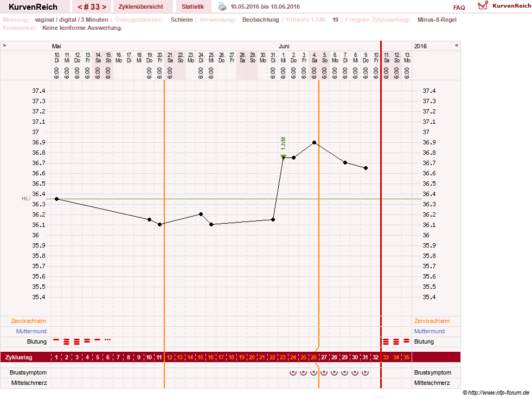Viewport: 532px width, 399px height.
Task: Click cycle day 32 in Zyklustag bar
Action: [376, 357]
